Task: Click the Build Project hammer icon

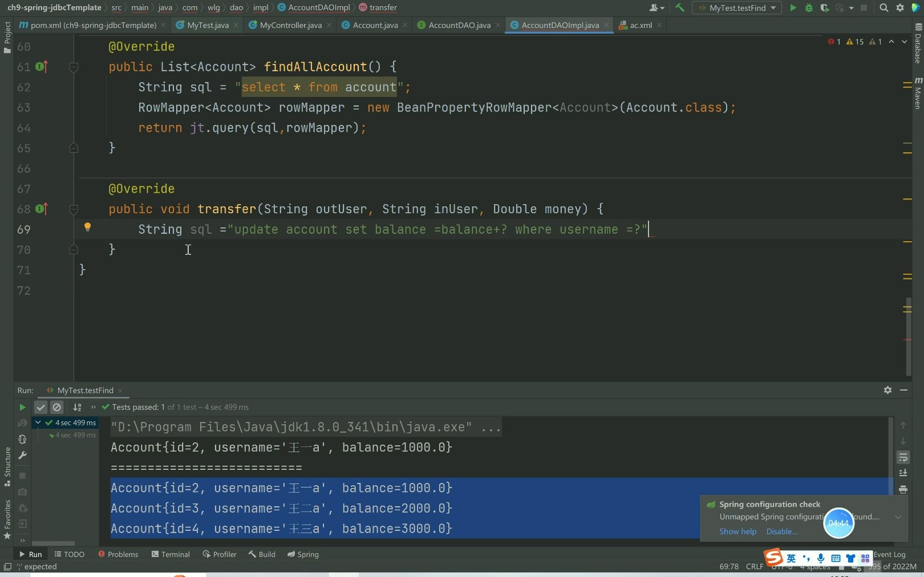Action: [679, 7]
